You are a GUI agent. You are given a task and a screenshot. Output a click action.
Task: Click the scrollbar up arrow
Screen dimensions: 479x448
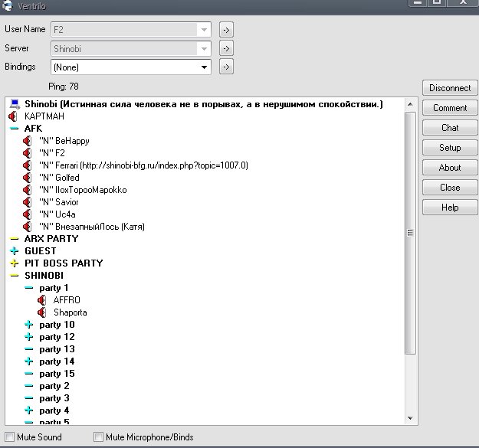tap(410, 104)
